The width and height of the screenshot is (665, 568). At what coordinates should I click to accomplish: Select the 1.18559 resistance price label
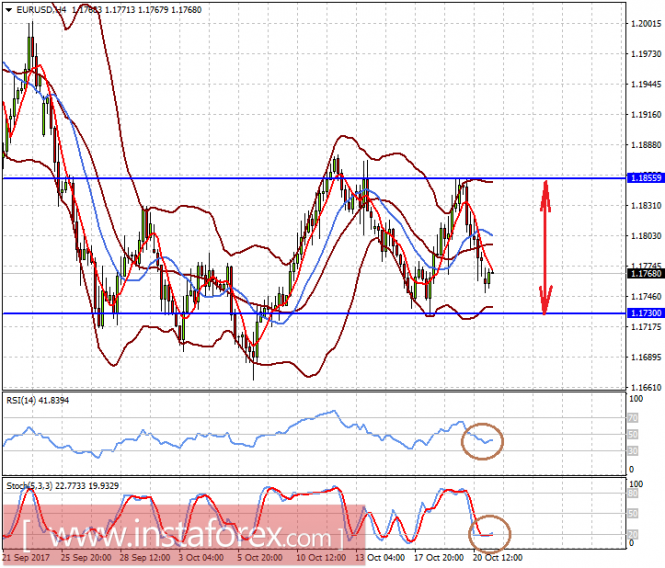645,178
